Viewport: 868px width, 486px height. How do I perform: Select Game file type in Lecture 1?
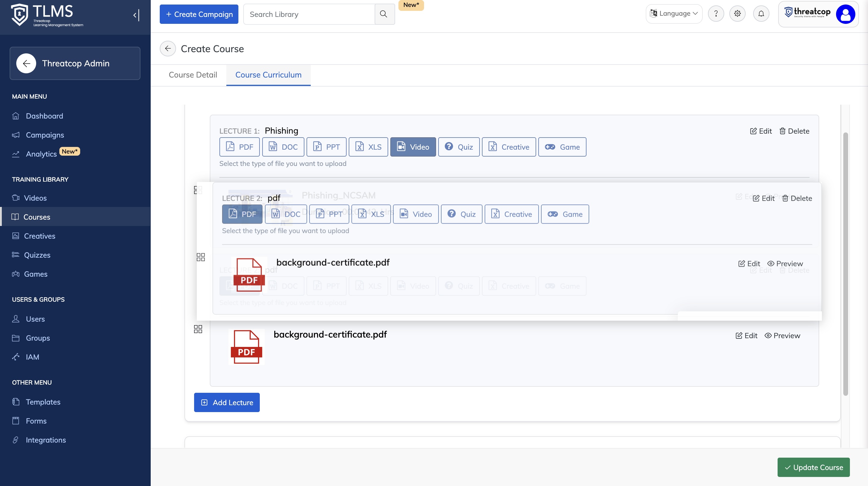[x=562, y=147]
